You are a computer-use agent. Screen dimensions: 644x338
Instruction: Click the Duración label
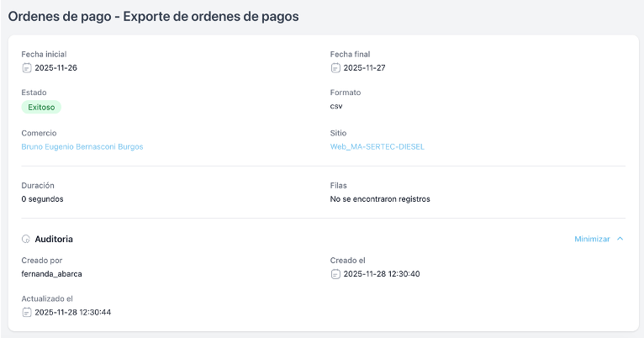[38, 186]
